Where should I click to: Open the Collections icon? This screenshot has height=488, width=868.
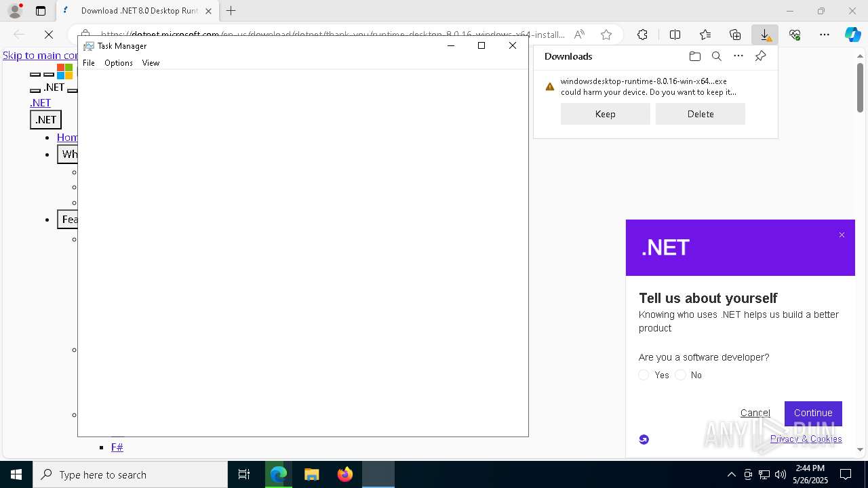(x=735, y=35)
